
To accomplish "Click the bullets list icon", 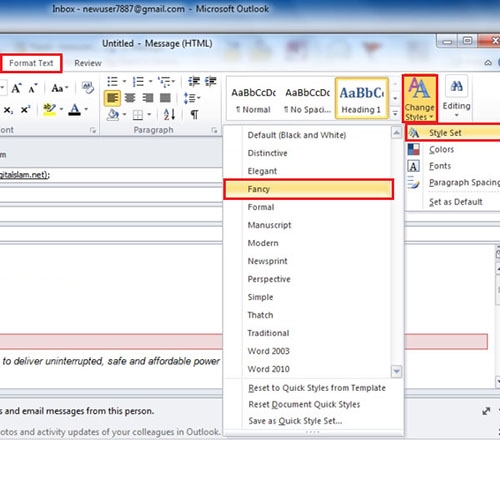I will pos(113,81).
